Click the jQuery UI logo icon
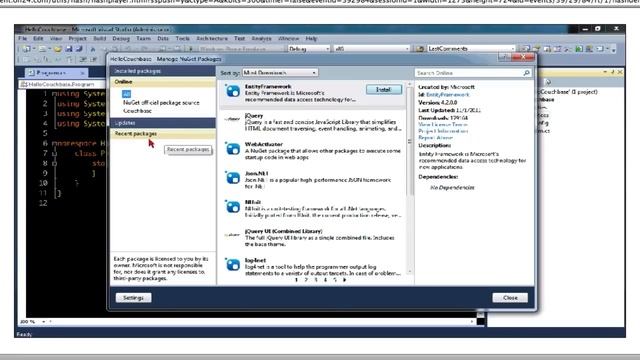The width and height of the screenshot is (640, 360). (x=232, y=235)
